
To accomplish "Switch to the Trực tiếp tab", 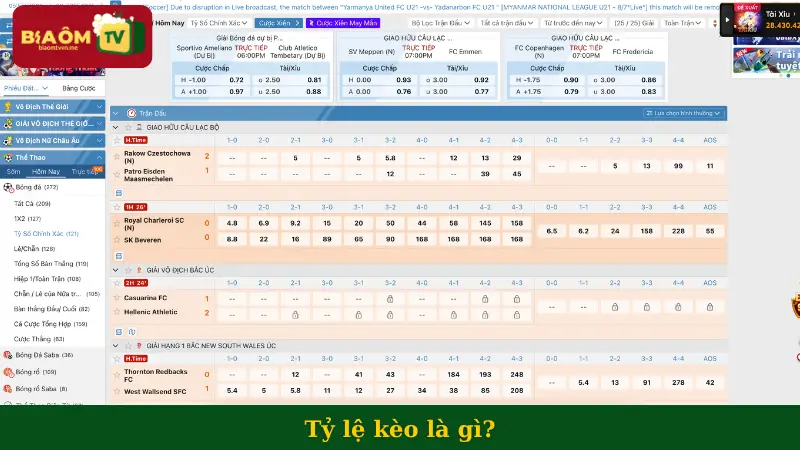I will tap(85, 171).
